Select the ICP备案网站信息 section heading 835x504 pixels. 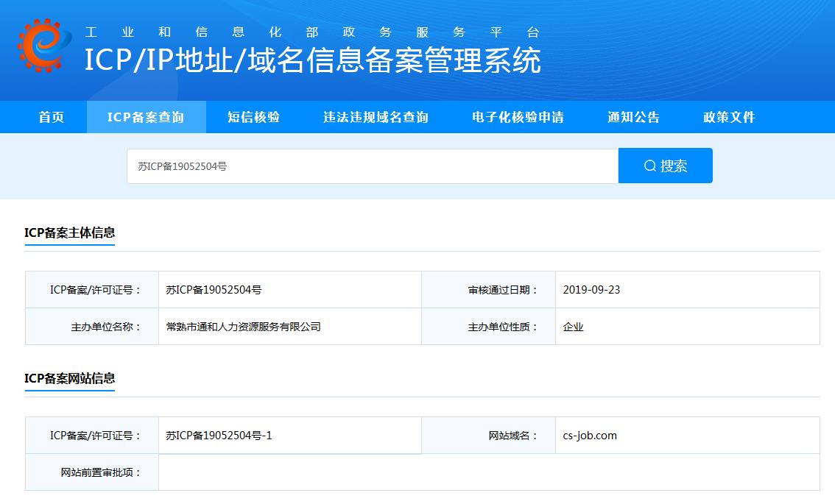point(70,378)
